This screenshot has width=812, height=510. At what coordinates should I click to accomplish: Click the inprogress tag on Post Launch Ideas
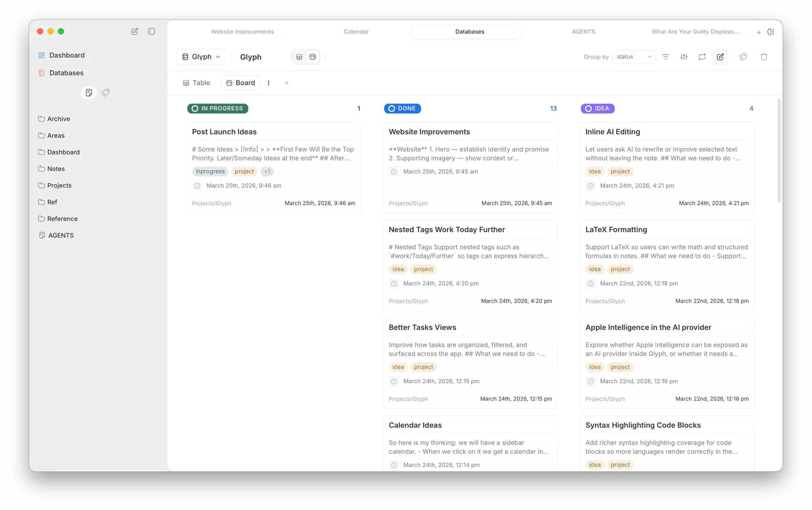(210, 172)
